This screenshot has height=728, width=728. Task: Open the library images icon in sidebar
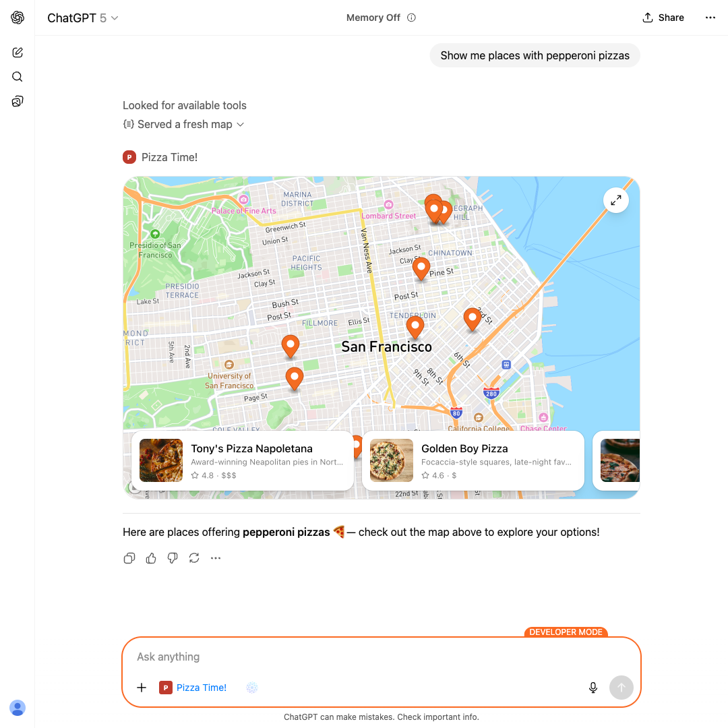tap(17, 101)
